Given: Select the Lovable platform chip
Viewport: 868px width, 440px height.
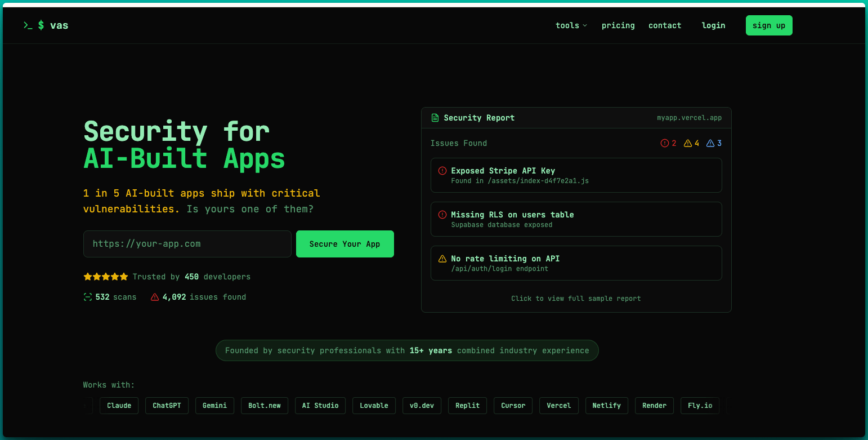Looking at the screenshot, I should coord(374,406).
